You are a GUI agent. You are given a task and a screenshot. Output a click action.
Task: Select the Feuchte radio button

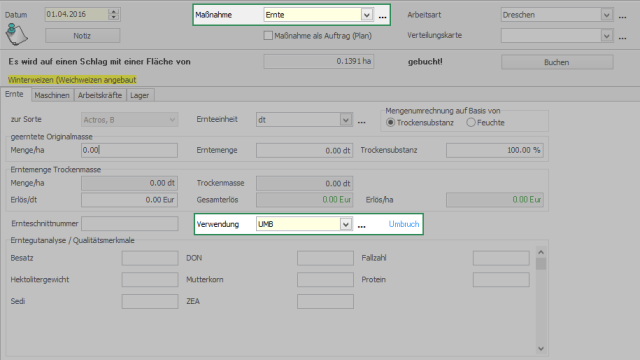[471, 122]
